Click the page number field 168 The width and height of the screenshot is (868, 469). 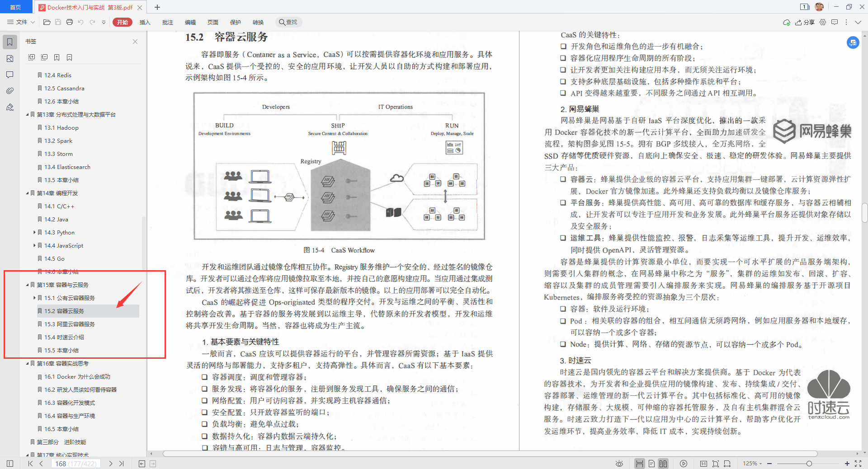[x=75, y=464]
